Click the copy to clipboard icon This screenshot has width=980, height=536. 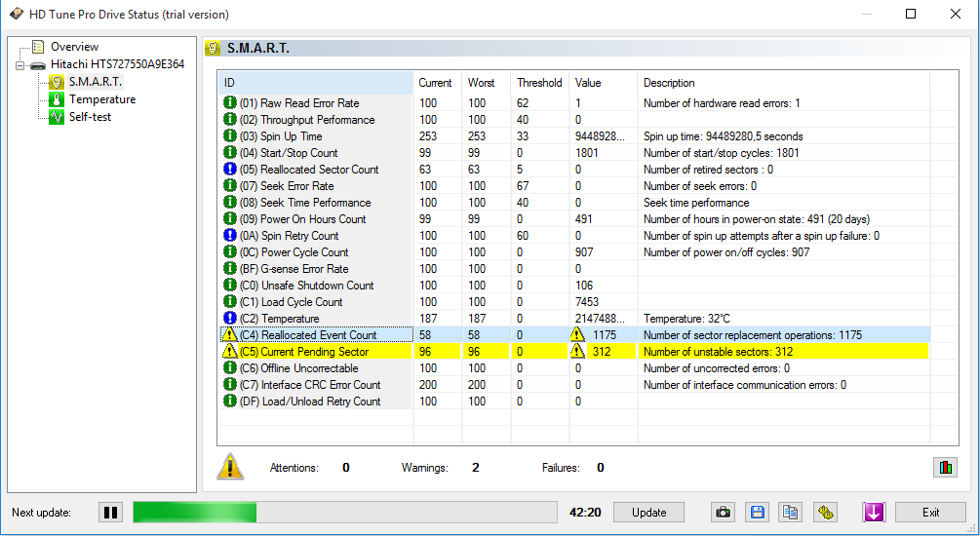click(791, 513)
